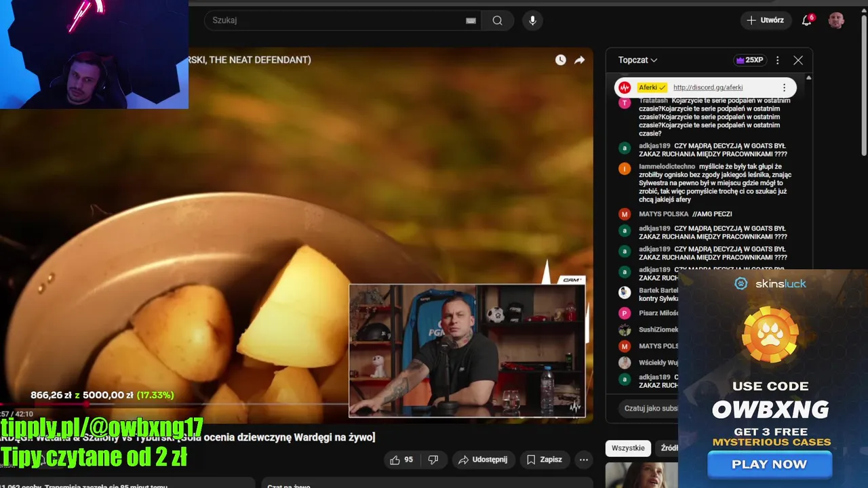The width and height of the screenshot is (868, 488).
Task: Like the video with thumbs up
Action: pyautogui.click(x=400, y=460)
